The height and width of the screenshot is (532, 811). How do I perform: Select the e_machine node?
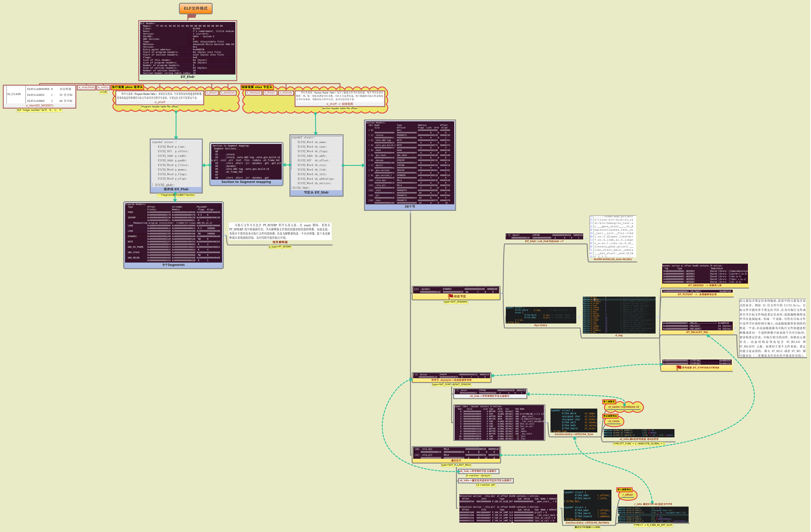tap(86, 88)
